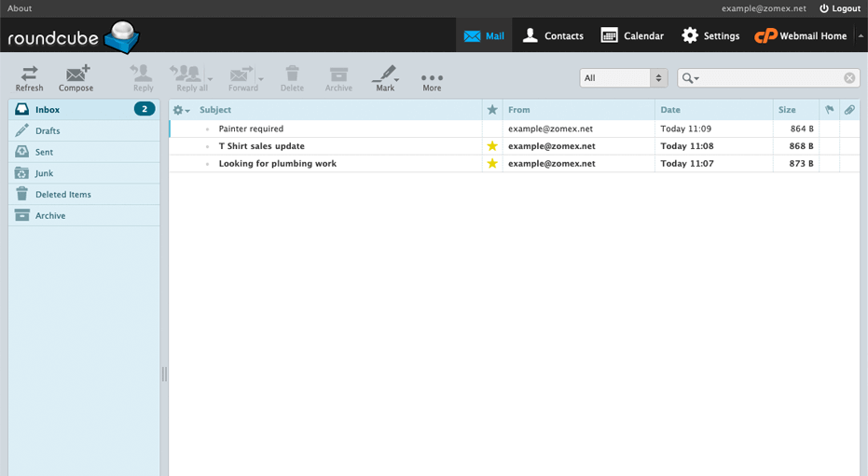Viewport: 868px width, 476px height.
Task: Open the list options gear menu
Action: point(181,110)
